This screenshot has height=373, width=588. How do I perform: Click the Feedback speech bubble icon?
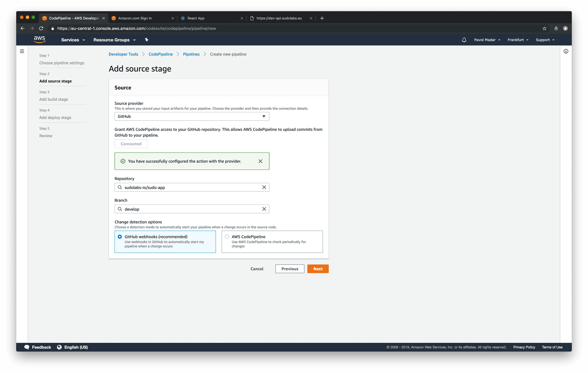27,347
